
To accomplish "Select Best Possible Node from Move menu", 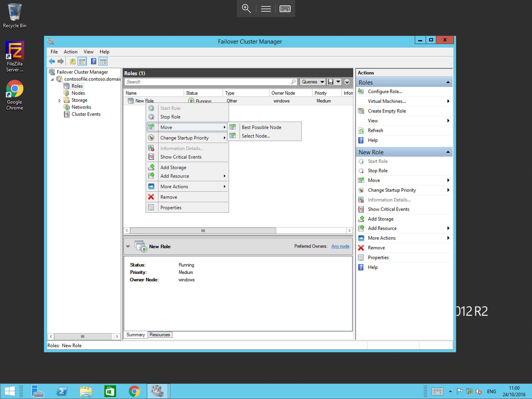I will 261,127.
